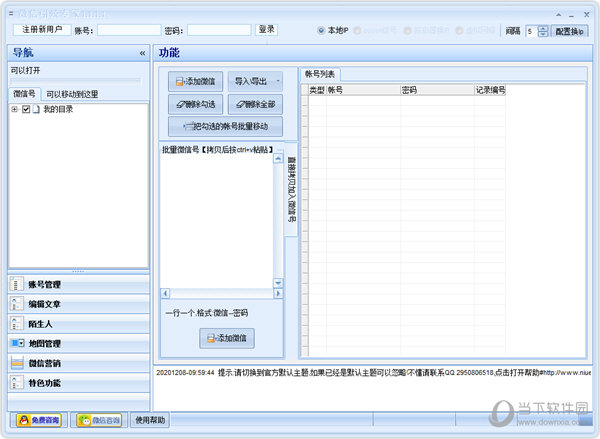Click inside the 批量微信号 text area

216,221
